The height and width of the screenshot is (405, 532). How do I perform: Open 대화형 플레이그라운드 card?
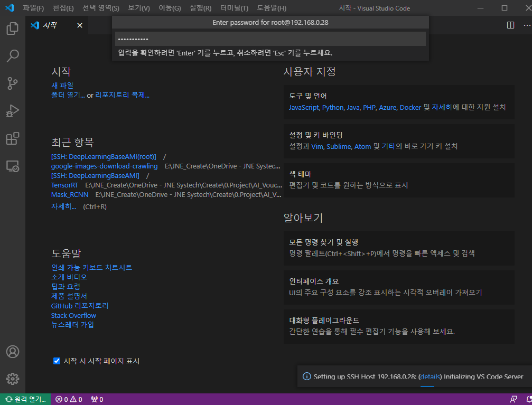(399, 326)
